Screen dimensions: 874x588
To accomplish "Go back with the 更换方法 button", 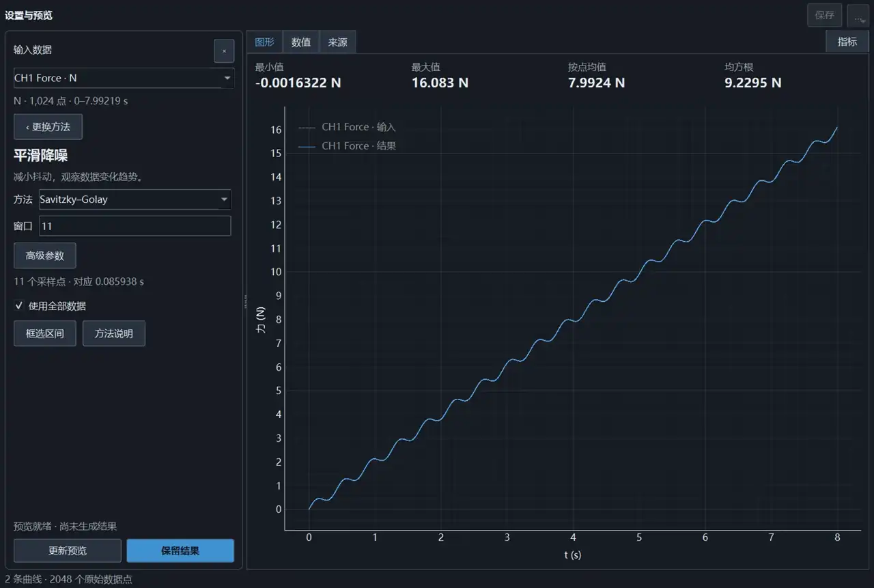I will 48,127.
